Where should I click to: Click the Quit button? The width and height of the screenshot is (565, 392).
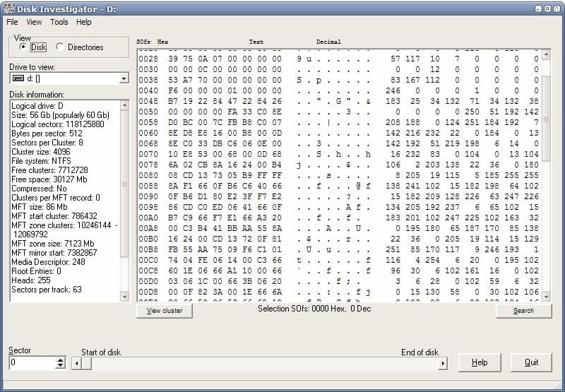[531, 362]
